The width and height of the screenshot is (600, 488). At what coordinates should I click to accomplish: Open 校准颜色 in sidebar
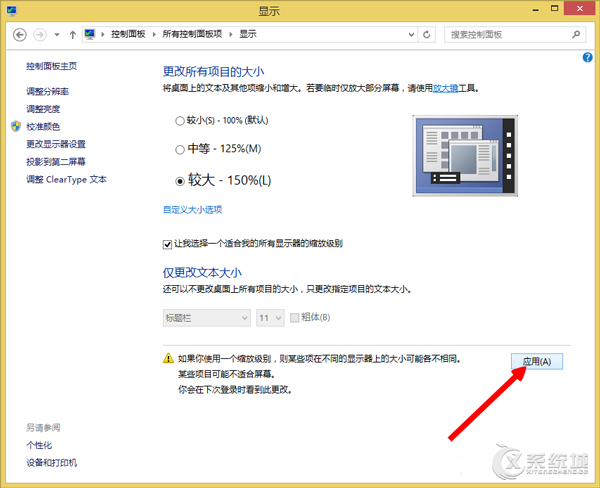coord(43,127)
